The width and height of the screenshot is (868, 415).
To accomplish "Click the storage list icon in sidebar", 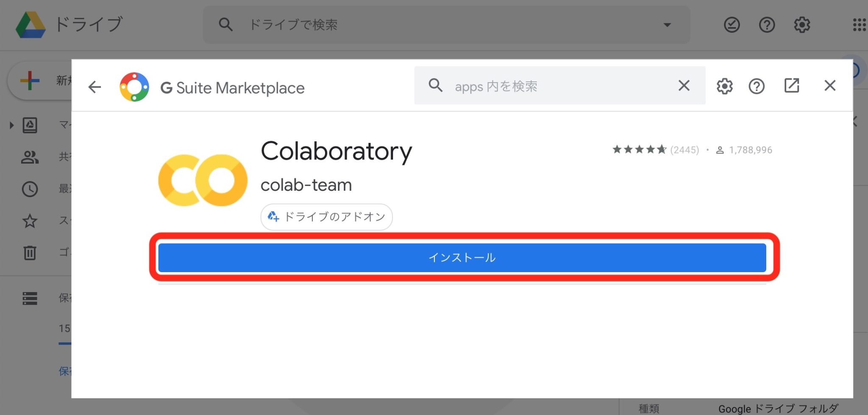I will point(30,298).
